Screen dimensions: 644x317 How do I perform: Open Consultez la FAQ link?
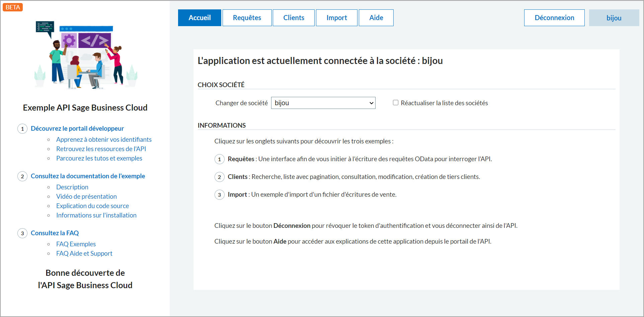coord(55,233)
